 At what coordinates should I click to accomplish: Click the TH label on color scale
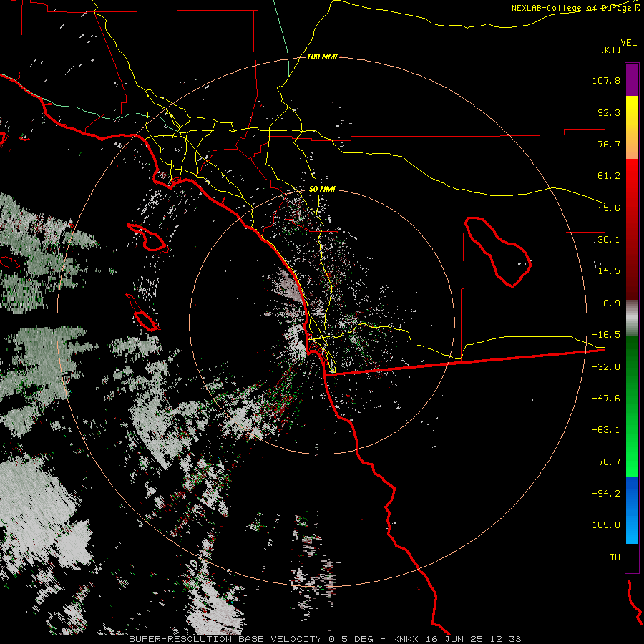click(x=615, y=557)
